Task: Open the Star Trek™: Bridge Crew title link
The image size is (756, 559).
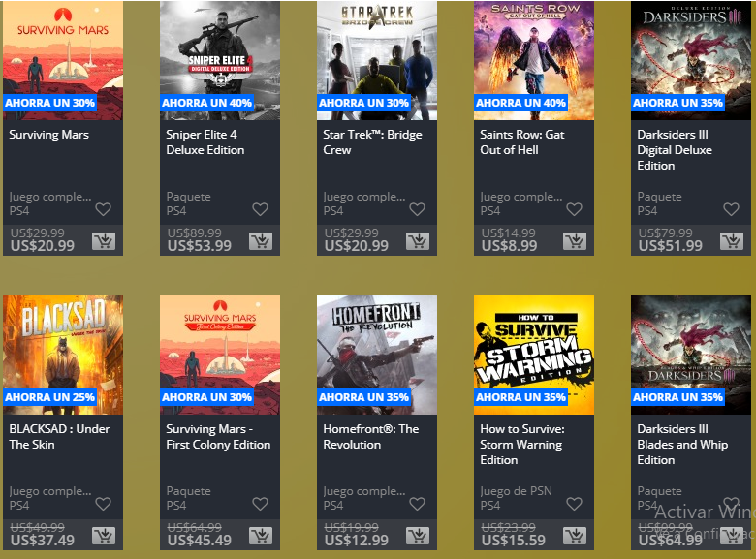Action: point(372,142)
